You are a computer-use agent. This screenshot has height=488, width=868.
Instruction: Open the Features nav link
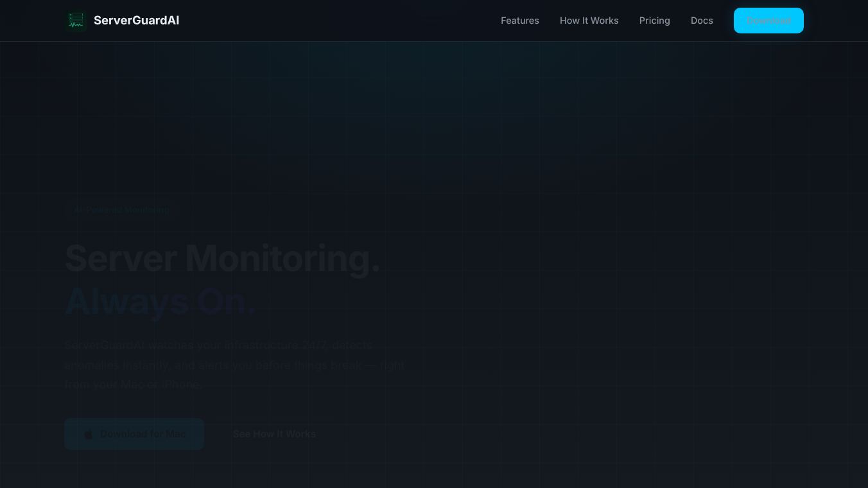click(x=520, y=21)
